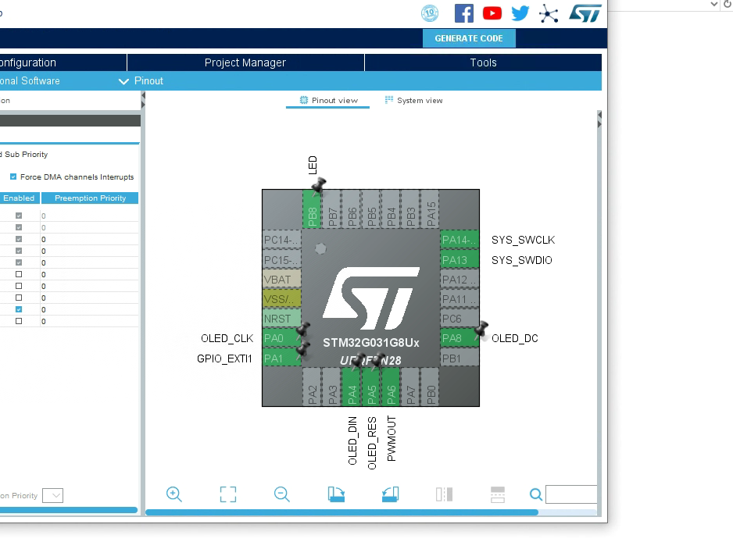This screenshot has height=560, width=733.
Task: Click left arrow on the pinout right-edge splitter
Action: (599, 115)
